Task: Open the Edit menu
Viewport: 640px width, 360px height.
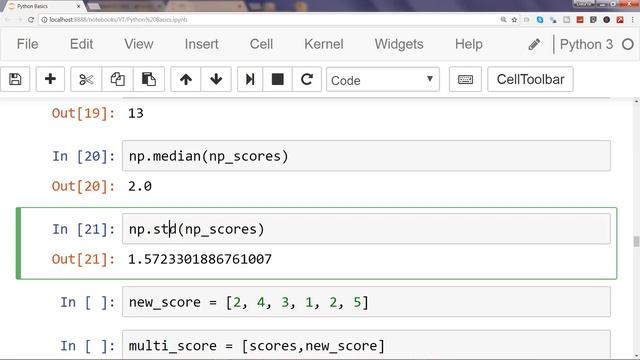Action: tap(81, 44)
